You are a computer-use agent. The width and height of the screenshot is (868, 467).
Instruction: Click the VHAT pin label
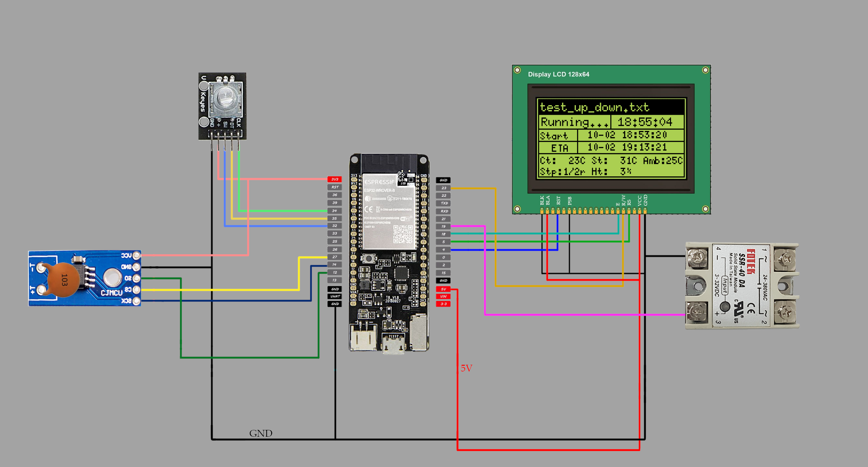[x=335, y=296]
